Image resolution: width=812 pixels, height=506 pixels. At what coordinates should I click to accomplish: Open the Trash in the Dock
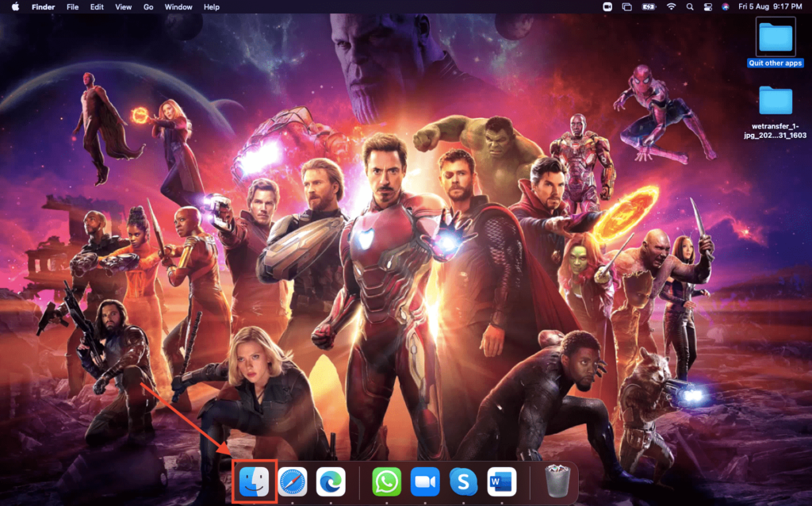pyautogui.click(x=557, y=481)
